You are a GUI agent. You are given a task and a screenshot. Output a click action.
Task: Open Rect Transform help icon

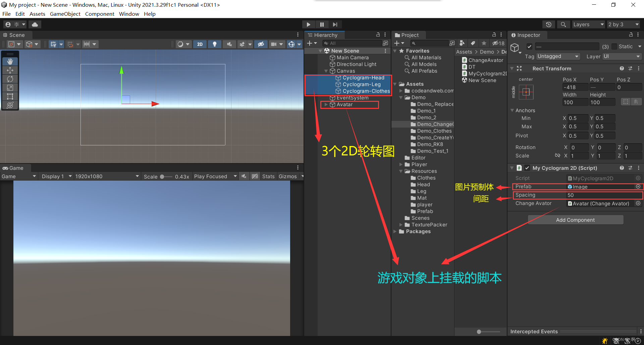[x=622, y=68]
